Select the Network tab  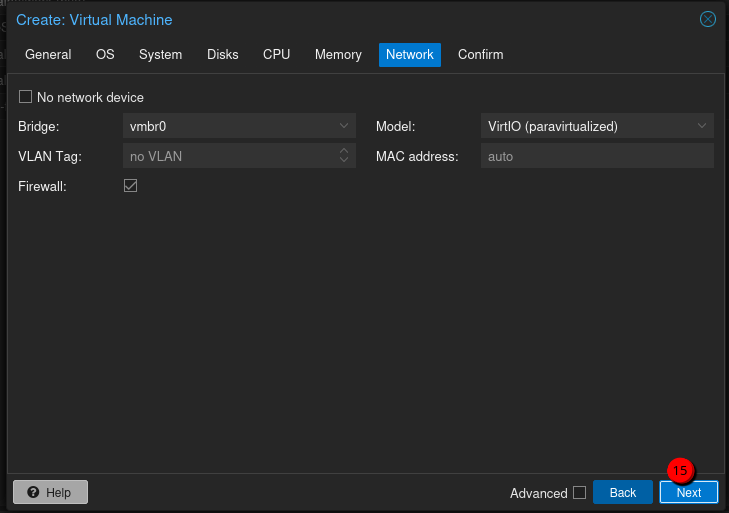tap(410, 54)
